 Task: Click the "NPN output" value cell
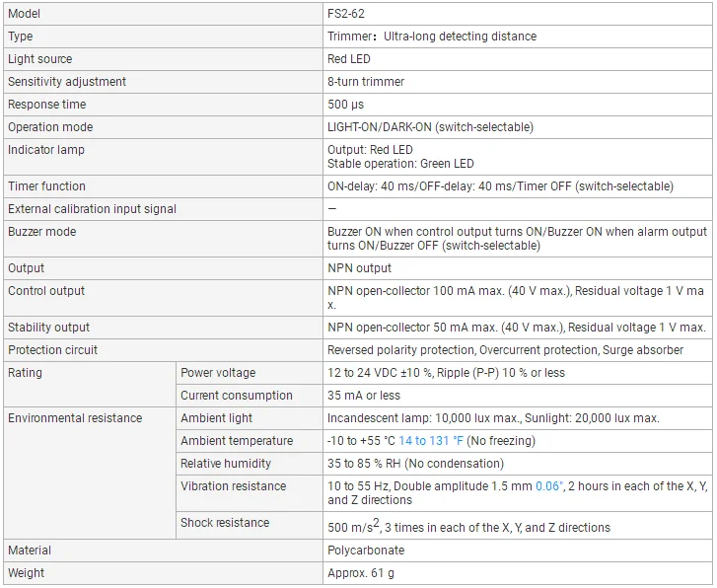tap(359, 268)
